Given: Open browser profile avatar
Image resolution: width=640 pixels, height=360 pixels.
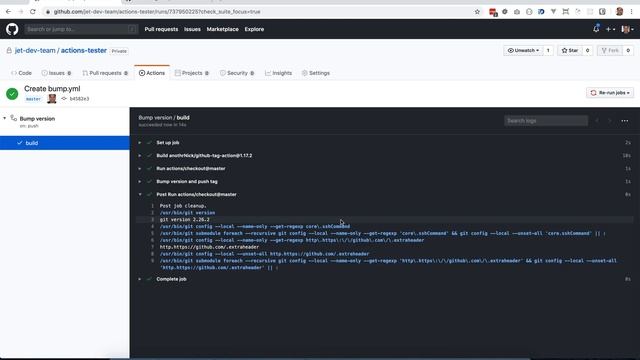Looking at the screenshot, I should click(619, 11).
